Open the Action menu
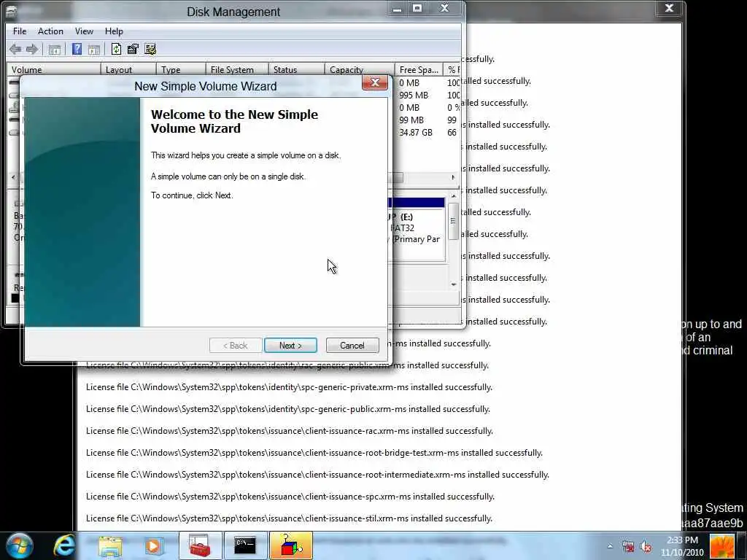Image resolution: width=747 pixels, height=560 pixels. pos(50,31)
